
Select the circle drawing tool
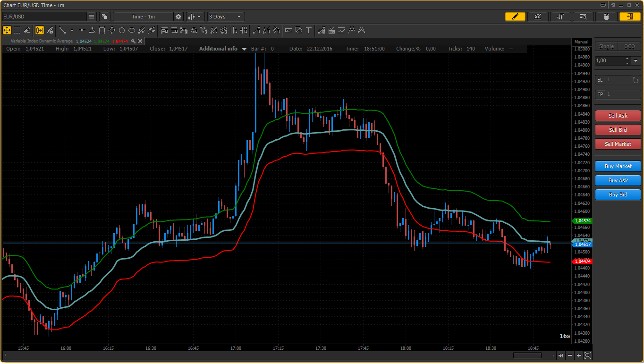(x=121, y=30)
